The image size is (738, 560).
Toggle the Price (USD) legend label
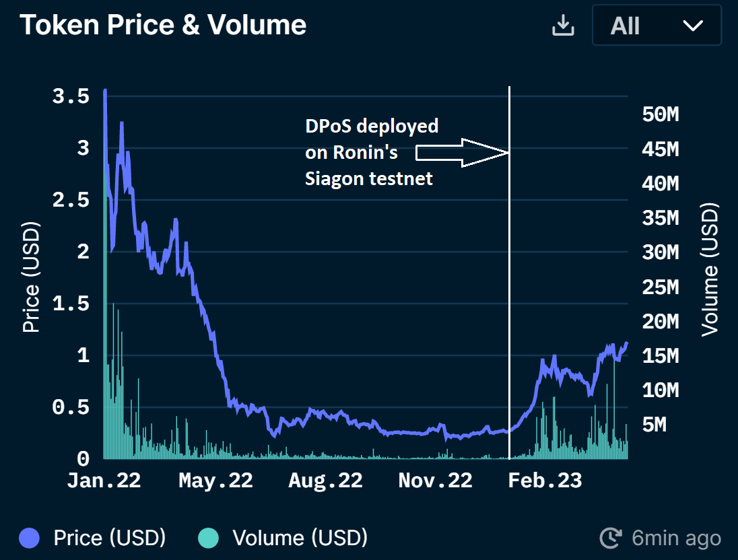click(109, 538)
